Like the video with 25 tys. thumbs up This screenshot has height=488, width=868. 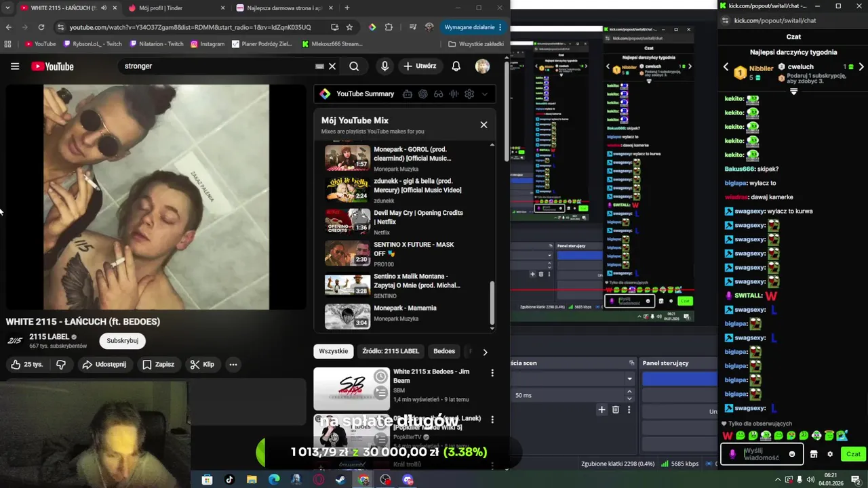pos(26,365)
